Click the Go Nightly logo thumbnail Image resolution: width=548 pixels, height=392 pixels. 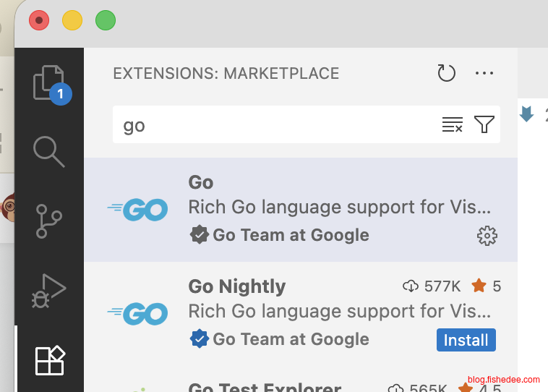[x=138, y=313]
